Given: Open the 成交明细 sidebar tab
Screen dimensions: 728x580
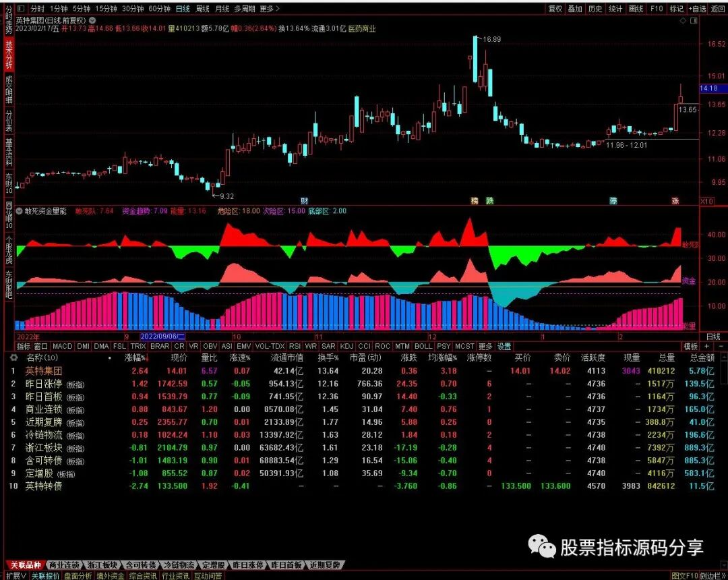Looking at the screenshot, I should tap(9, 90).
